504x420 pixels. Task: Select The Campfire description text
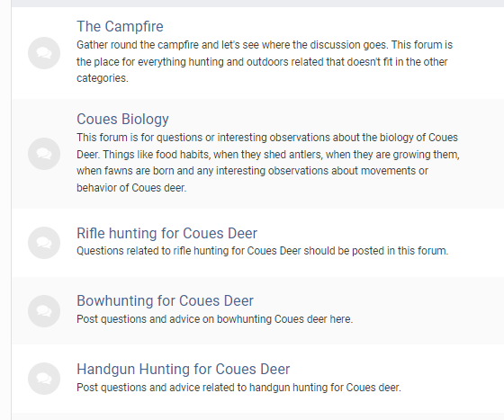click(265, 61)
